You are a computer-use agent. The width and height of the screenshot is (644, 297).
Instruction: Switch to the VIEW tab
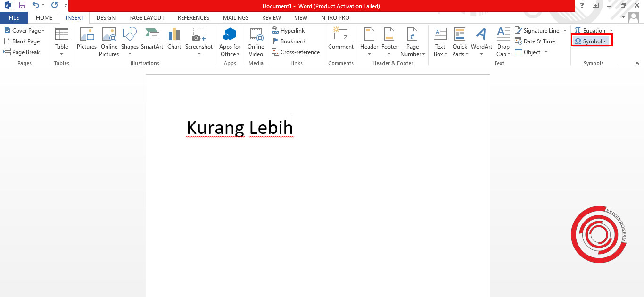[x=301, y=17]
